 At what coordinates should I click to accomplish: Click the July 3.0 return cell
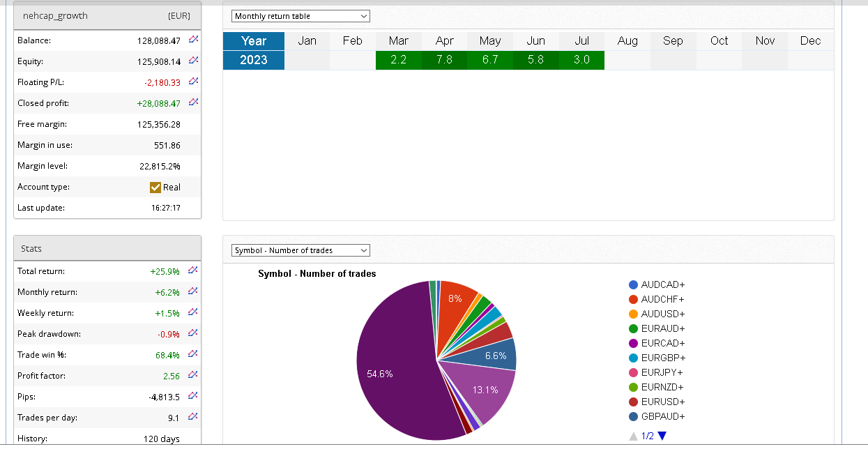[581, 60]
